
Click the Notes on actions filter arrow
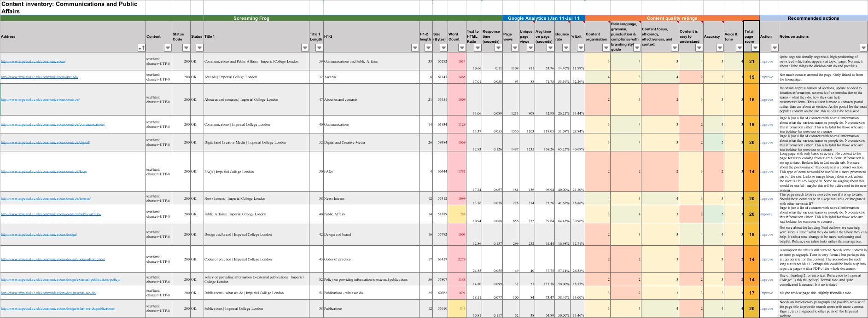863,48
